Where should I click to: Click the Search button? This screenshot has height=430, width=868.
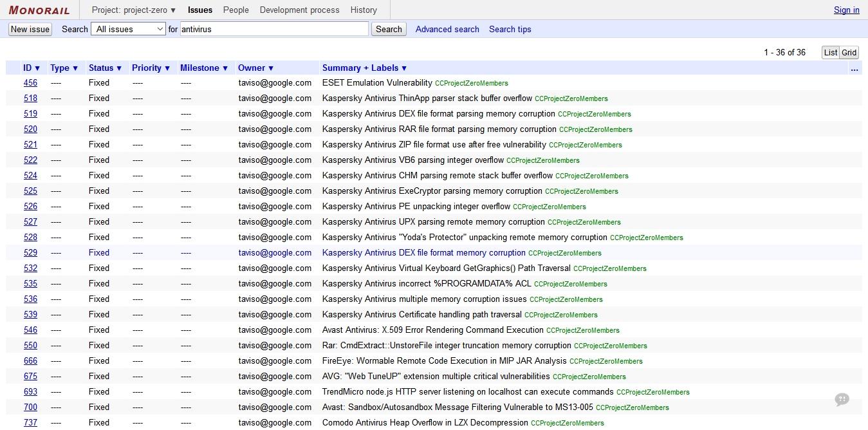(x=389, y=29)
